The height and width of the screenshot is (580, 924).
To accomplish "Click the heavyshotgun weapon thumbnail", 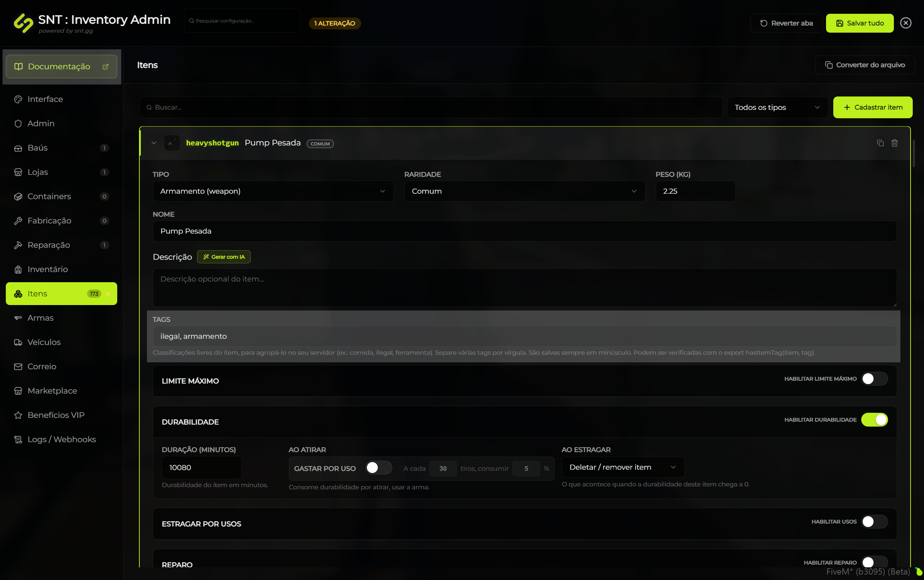I will [x=172, y=143].
